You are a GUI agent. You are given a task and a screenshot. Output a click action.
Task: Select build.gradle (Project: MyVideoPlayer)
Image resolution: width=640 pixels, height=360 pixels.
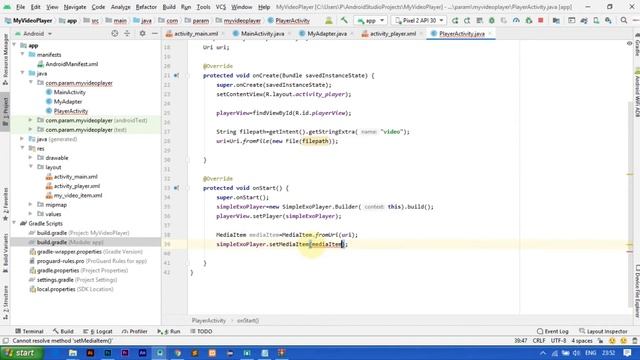coord(83,233)
